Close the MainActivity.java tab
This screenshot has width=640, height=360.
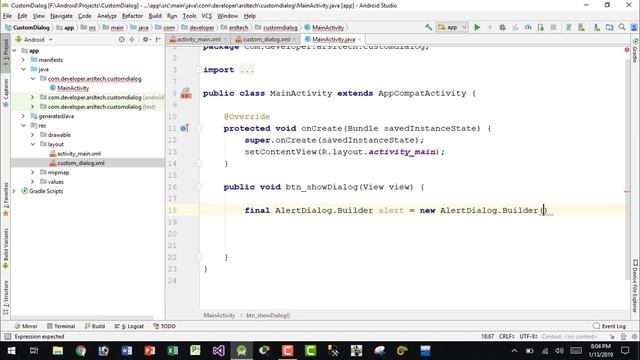[360, 40]
